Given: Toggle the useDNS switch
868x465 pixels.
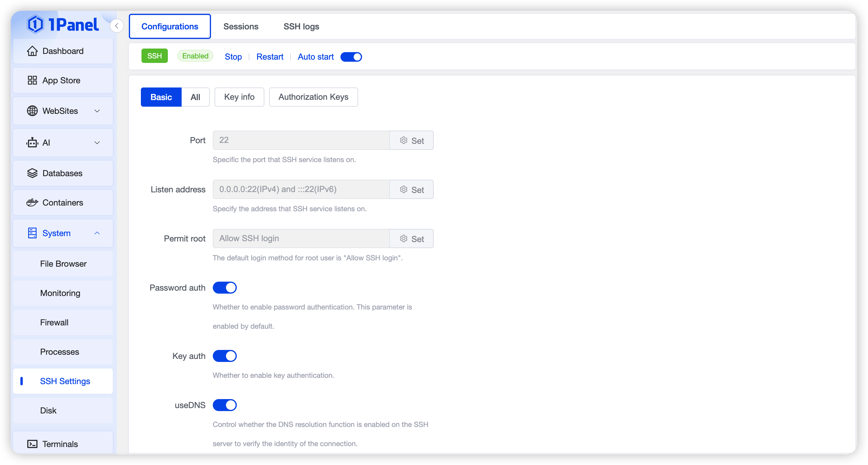Looking at the screenshot, I should [x=225, y=405].
